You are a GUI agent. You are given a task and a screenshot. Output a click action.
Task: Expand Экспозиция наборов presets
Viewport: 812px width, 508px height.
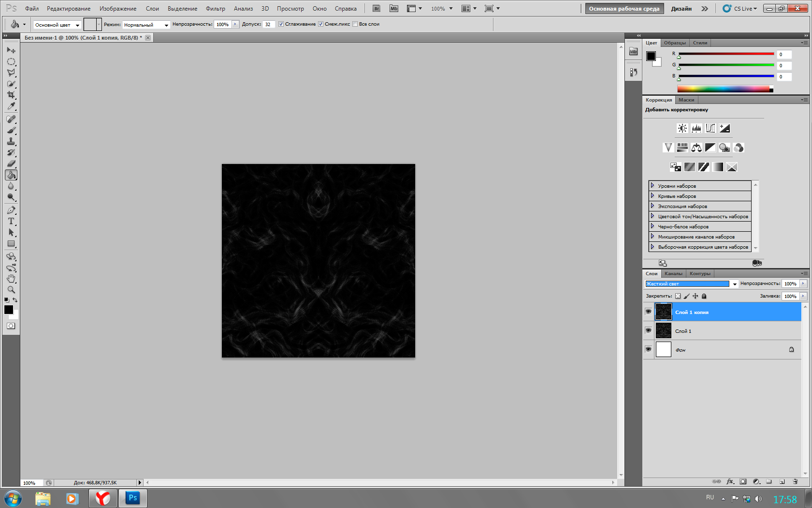point(652,206)
